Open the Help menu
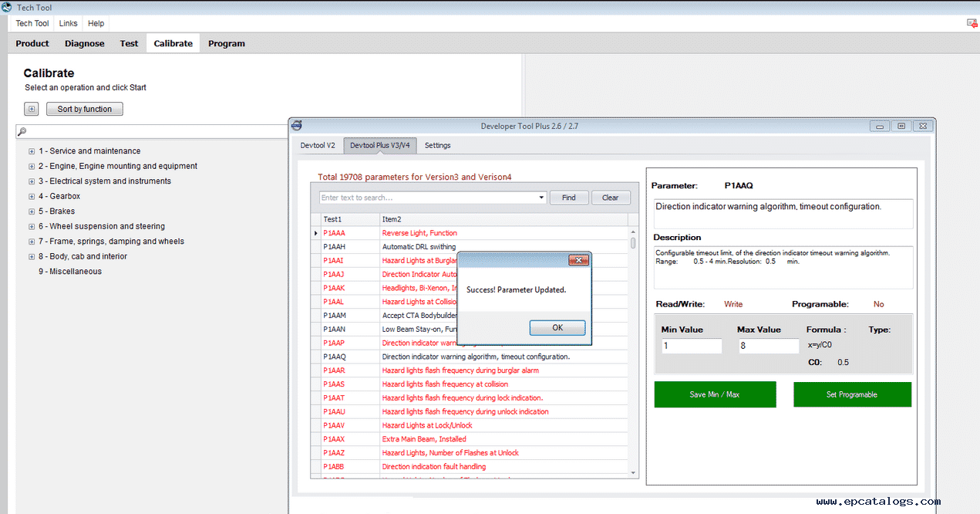The height and width of the screenshot is (514, 980). [x=96, y=23]
